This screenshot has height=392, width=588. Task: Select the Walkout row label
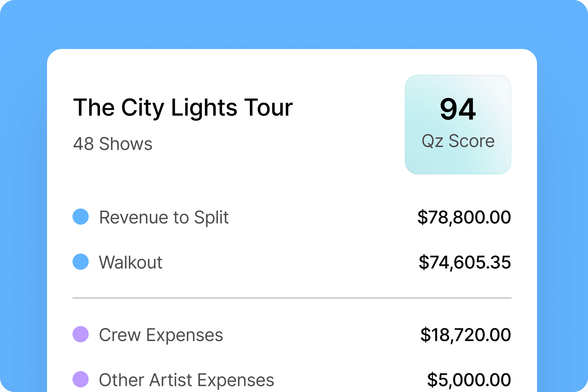tap(131, 262)
